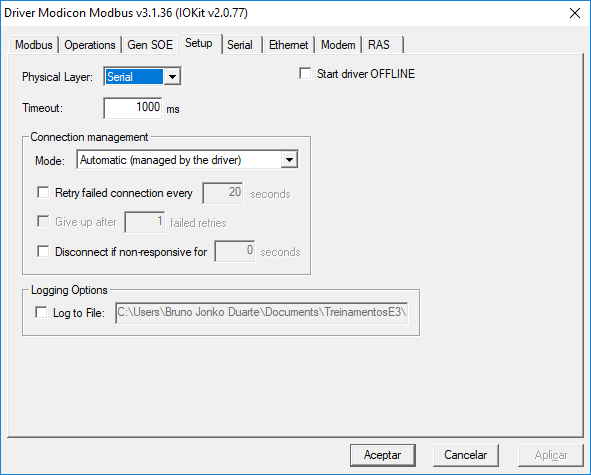Click the Setup tab label
Screen dimensions: 591x475
click(x=199, y=43)
